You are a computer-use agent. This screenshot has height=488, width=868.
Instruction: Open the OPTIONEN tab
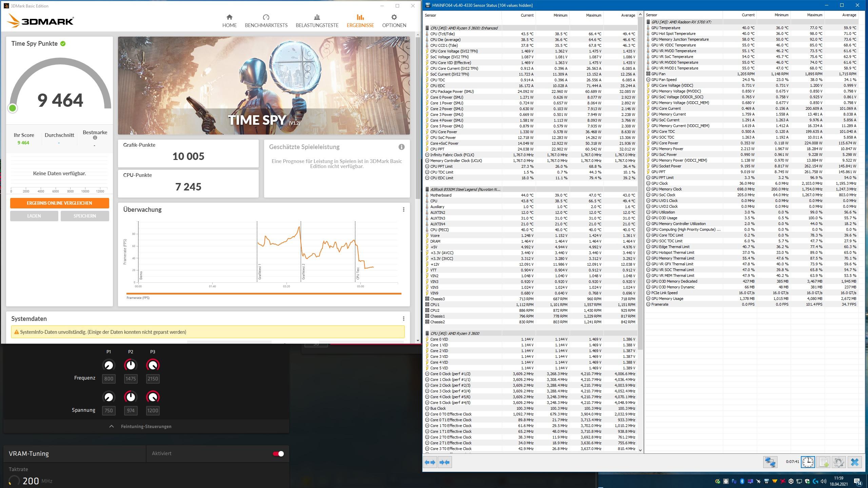pos(394,21)
